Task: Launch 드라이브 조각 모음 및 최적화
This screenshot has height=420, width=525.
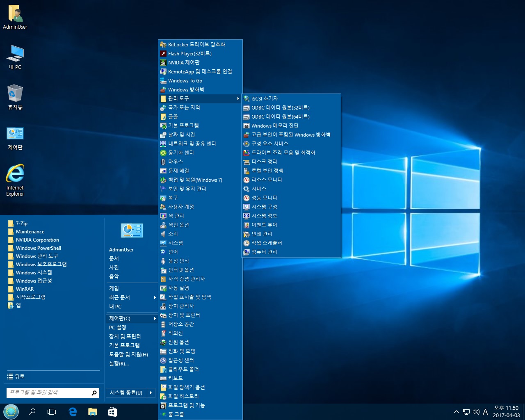Action: tap(292, 153)
